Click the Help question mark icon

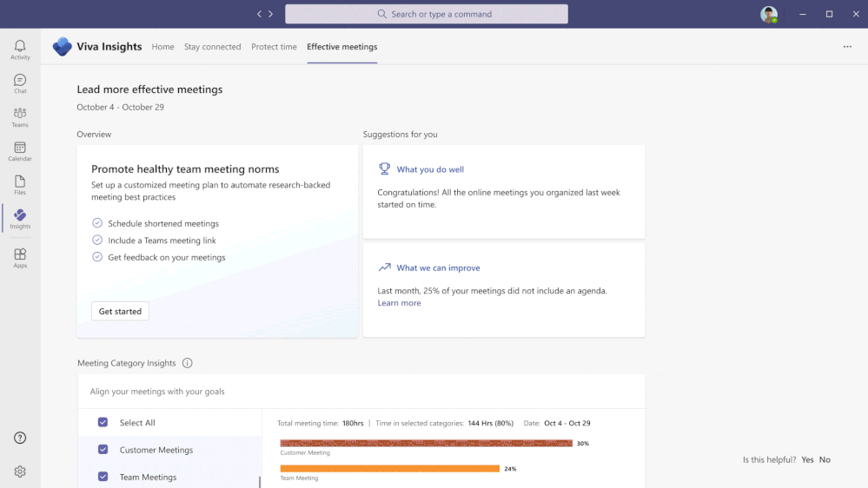(x=20, y=438)
